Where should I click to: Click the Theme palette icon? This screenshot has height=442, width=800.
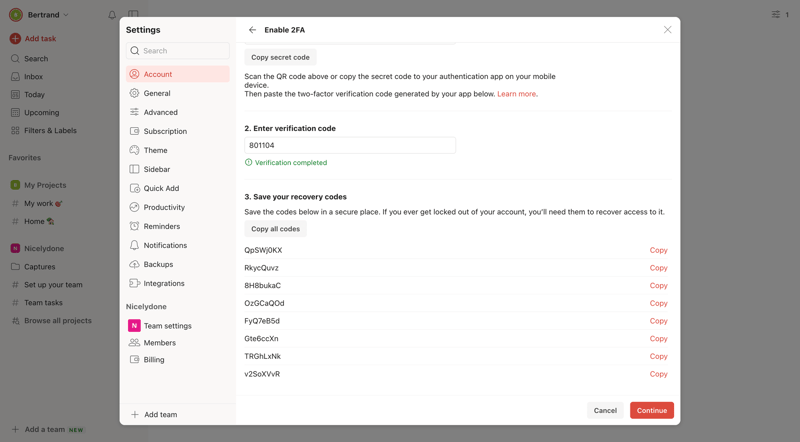(134, 150)
